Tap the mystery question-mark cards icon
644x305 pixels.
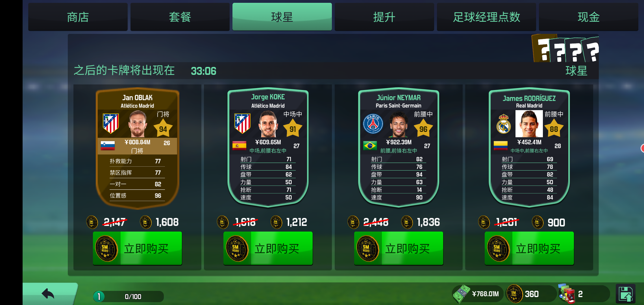[565, 49]
